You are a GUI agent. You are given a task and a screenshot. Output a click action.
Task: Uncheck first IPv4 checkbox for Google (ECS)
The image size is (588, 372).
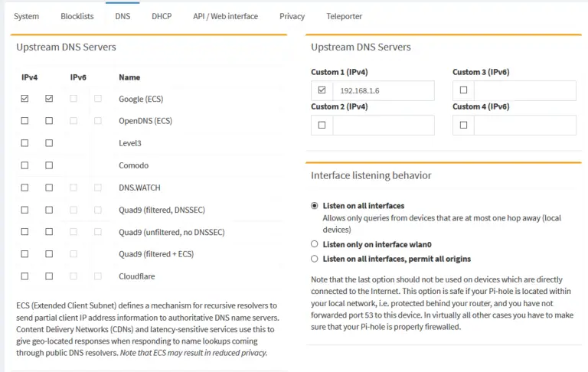point(24,99)
